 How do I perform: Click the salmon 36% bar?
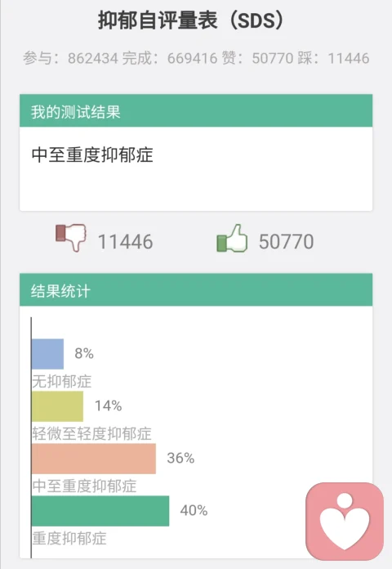pos(94,459)
